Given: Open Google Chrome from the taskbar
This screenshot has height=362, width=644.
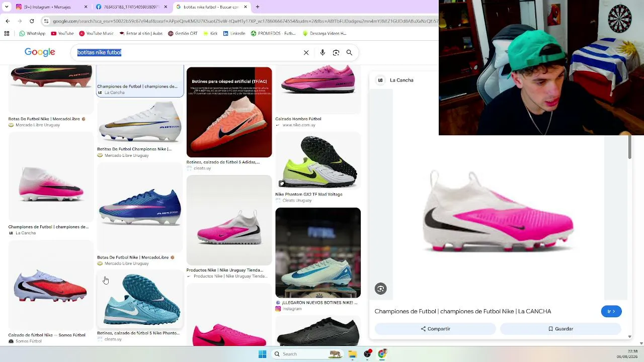Looking at the screenshot, I should point(382,354).
